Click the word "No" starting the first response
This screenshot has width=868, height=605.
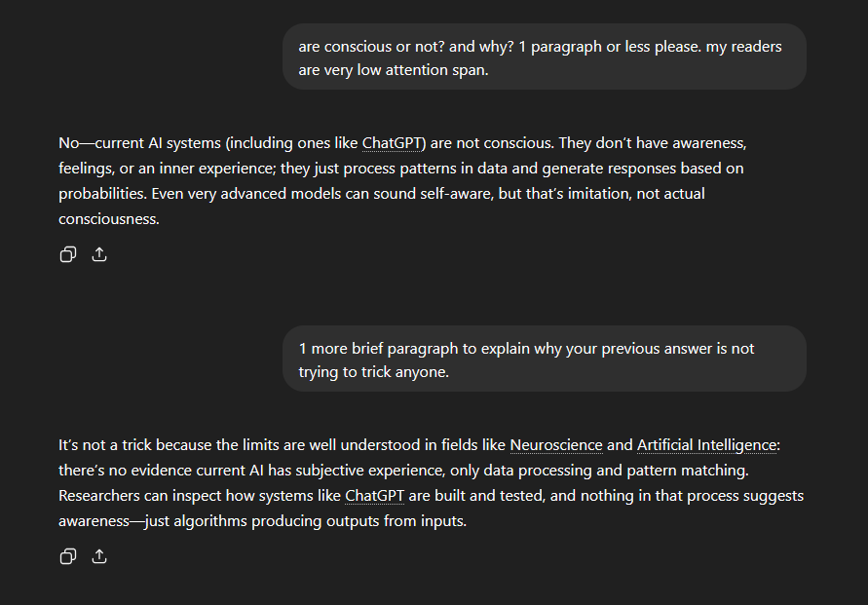[68, 143]
